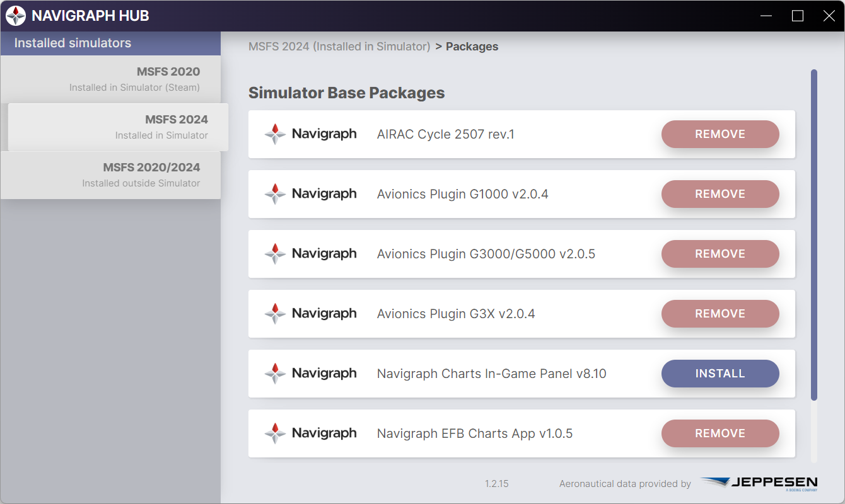This screenshot has height=504, width=845.
Task: Select MSFS 2020 Steam simulator tab
Action: 110,79
